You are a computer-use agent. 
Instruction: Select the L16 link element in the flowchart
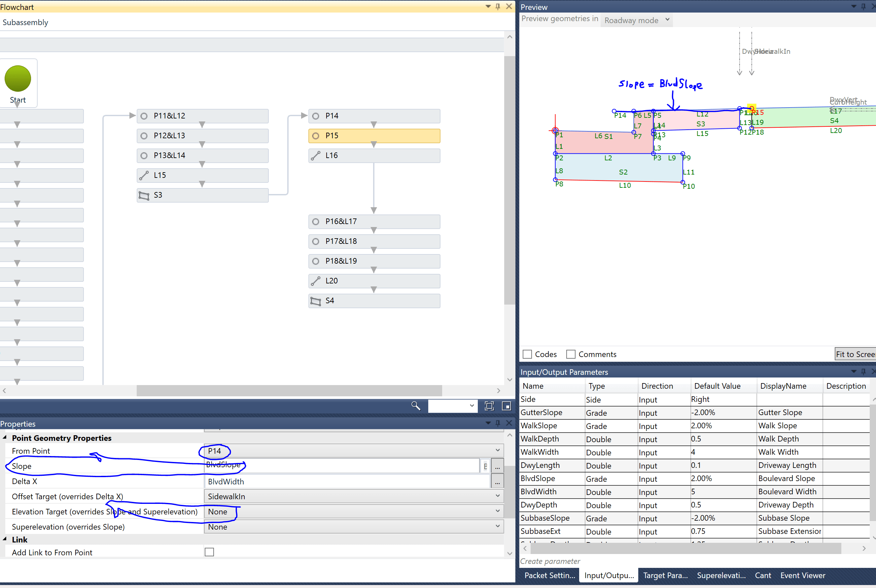(373, 155)
